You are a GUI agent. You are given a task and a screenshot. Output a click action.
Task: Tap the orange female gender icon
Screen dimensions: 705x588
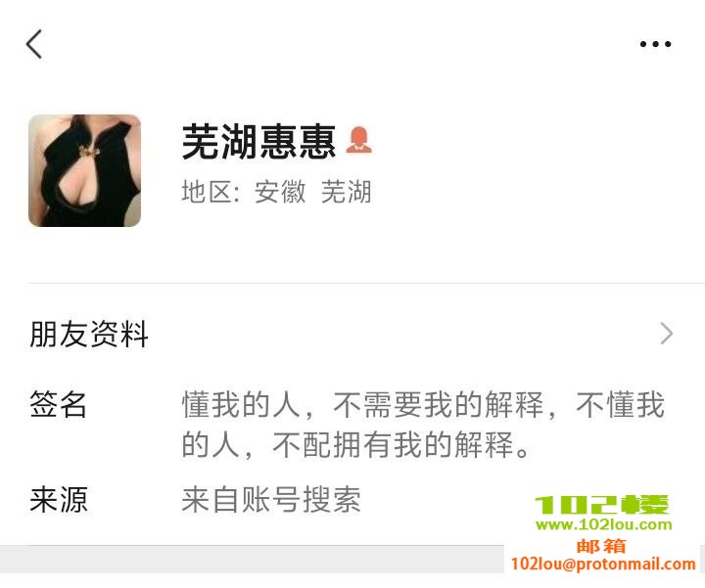(358, 140)
